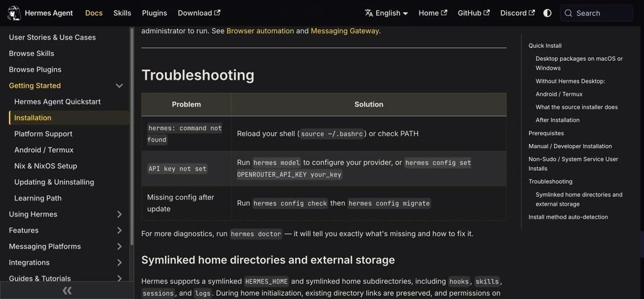Screen dimensions: 644x299
Task: Click the Troubleshooting heading
Action: pyautogui.click(x=198, y=75)
